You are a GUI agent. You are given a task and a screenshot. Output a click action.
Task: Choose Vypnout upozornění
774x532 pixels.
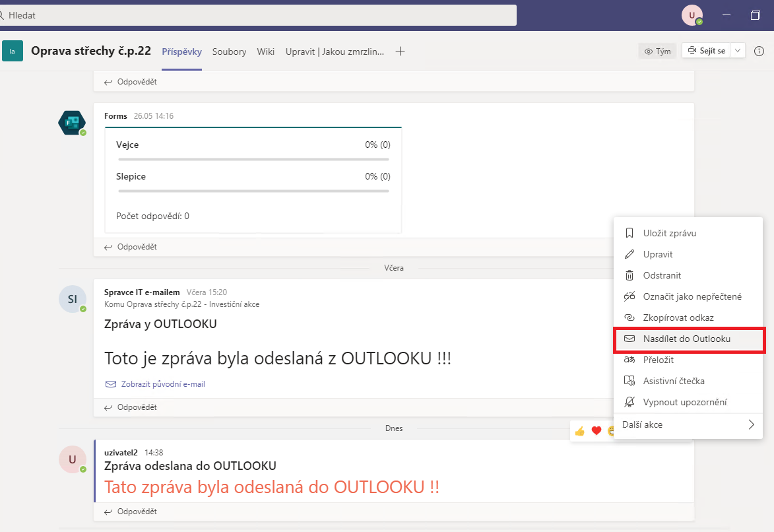click(688, 403)
